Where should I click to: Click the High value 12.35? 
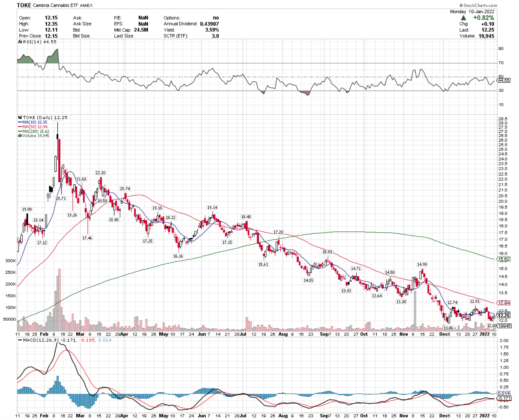point(51,24)
